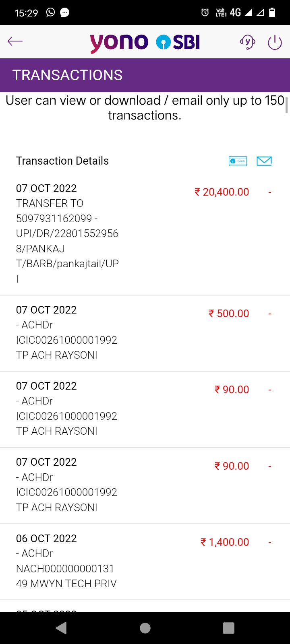290x644 pixels.
Task: Expand dash beside ₹ 20,400.00 amount
Action: 270,192
